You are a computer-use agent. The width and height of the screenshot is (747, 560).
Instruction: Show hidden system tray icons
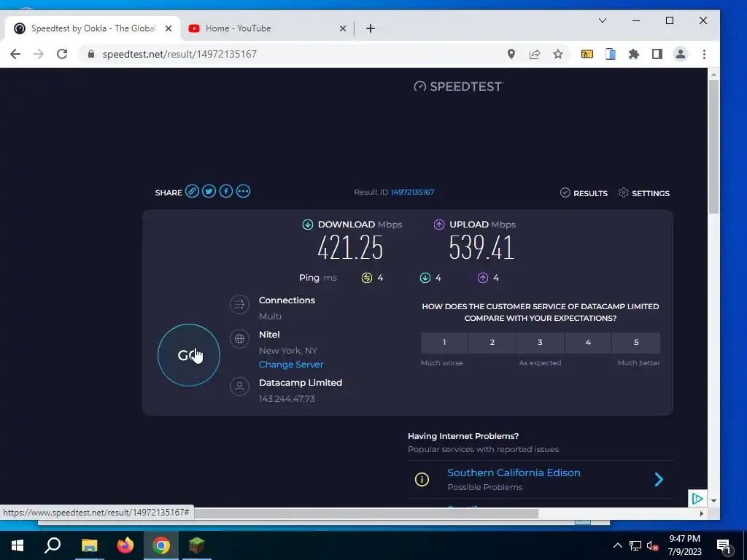coord(617,545)
